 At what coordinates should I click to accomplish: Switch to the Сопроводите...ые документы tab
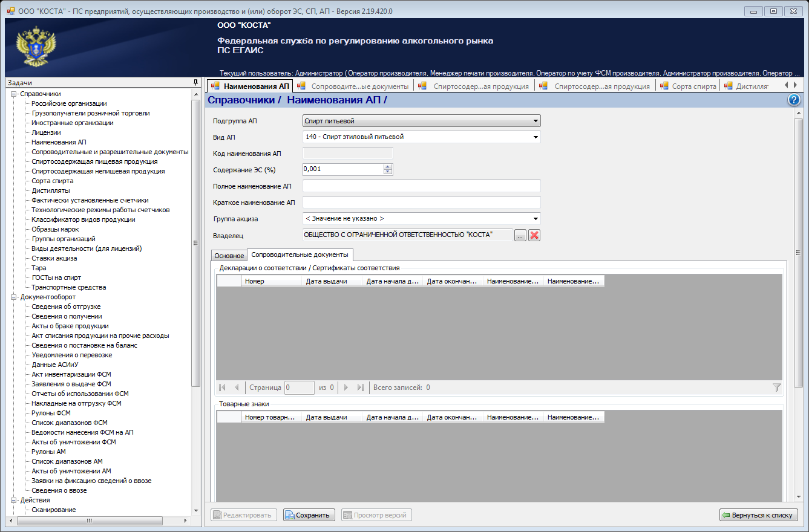click(353, 86)
